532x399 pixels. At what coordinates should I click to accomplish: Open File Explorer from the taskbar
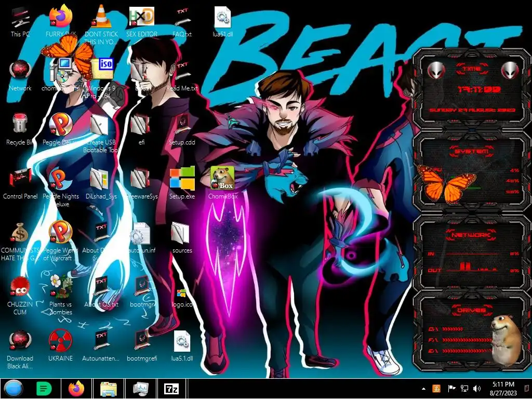pyautogui.click(x=109, y=389)
